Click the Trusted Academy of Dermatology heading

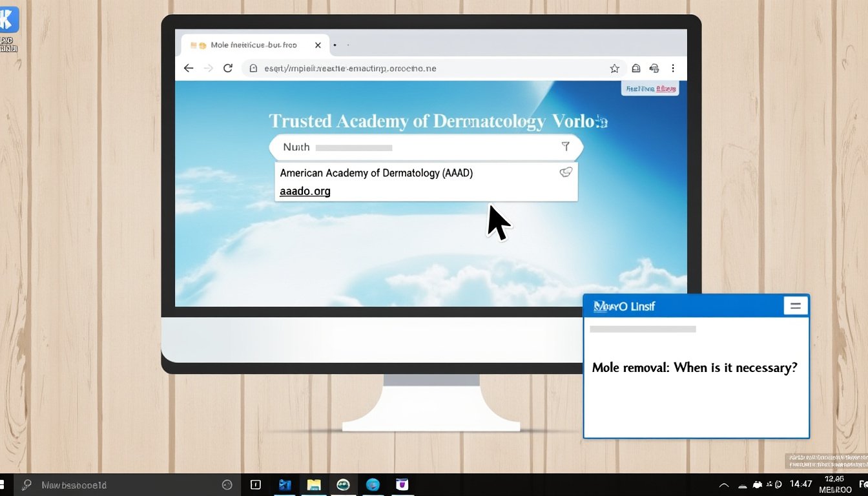click(438, 121)
